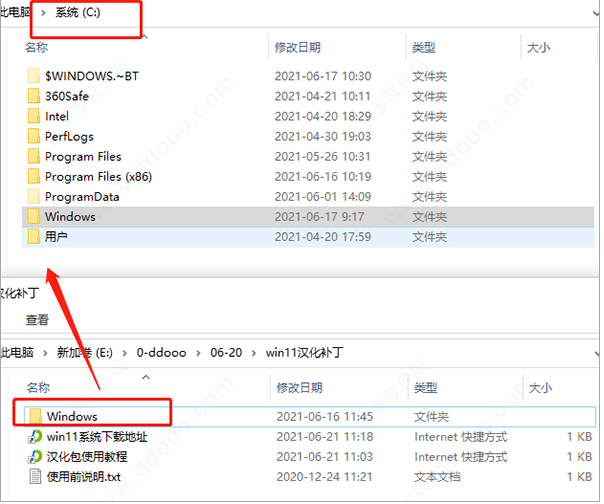Select the ProgramData folder icon

34,196
